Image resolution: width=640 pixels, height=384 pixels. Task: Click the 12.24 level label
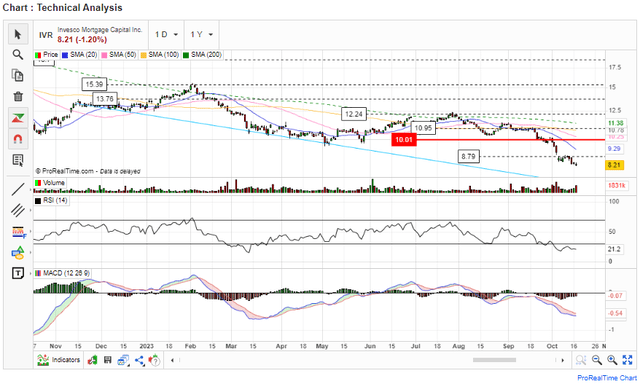pos(354,114)
